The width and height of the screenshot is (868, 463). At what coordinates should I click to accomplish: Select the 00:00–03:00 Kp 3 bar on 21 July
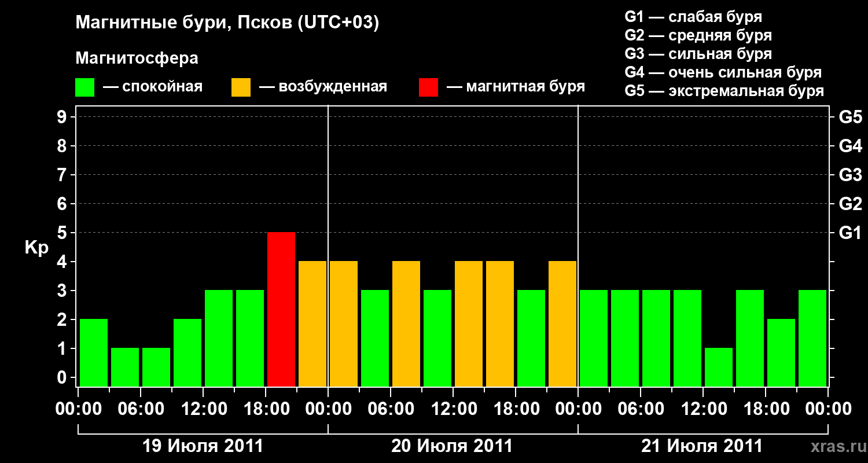594,338
